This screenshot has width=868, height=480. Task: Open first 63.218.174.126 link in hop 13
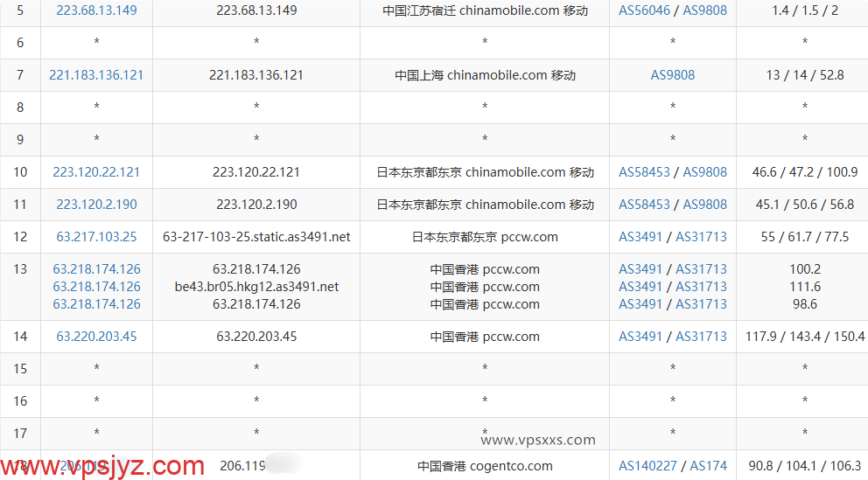click(96, 269)
